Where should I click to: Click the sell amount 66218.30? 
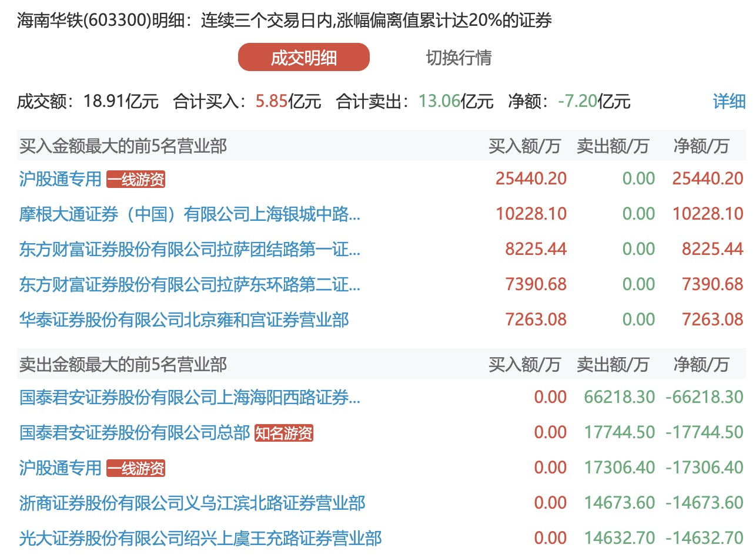pyautogui.click(x=620, y=397)
